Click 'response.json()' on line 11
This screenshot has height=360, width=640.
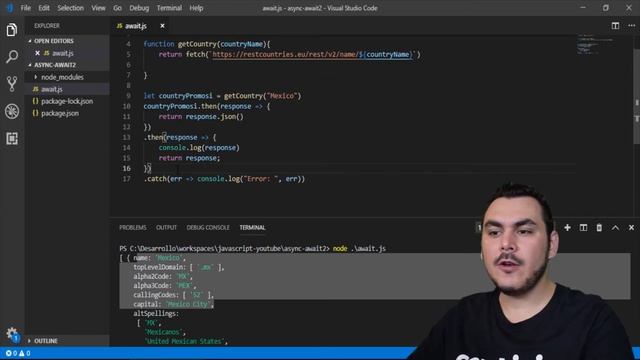[x=214, y=117]
